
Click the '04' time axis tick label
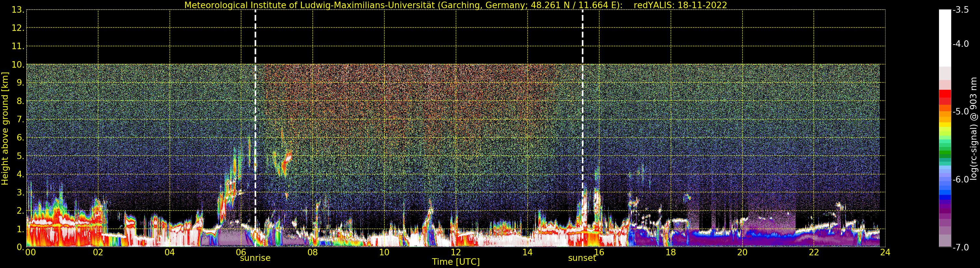tap(170, 252)
